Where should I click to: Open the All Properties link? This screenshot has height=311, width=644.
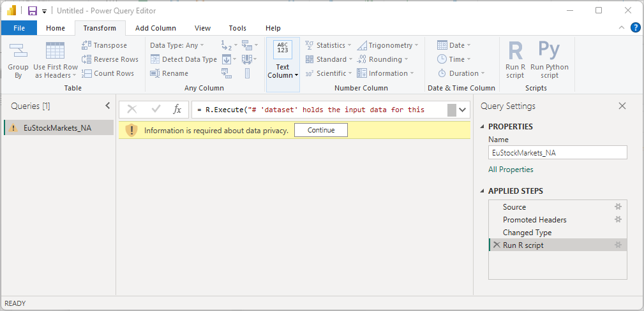(x=511, y=169)
